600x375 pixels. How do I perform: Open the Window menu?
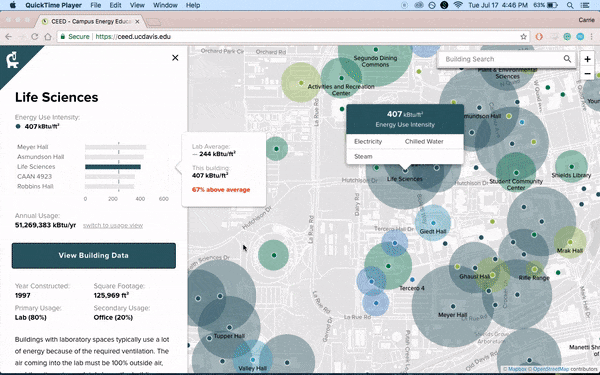pos(165,5)
